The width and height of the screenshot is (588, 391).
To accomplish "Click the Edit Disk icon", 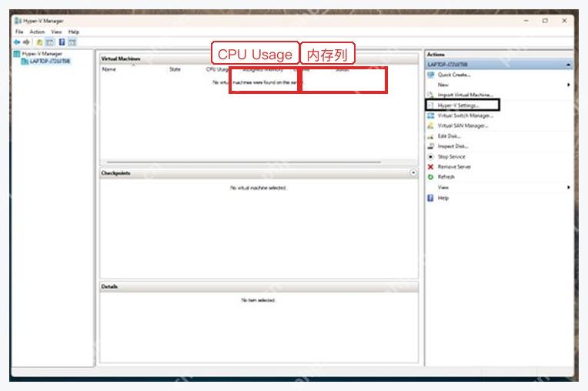I will tap(430, 136).
